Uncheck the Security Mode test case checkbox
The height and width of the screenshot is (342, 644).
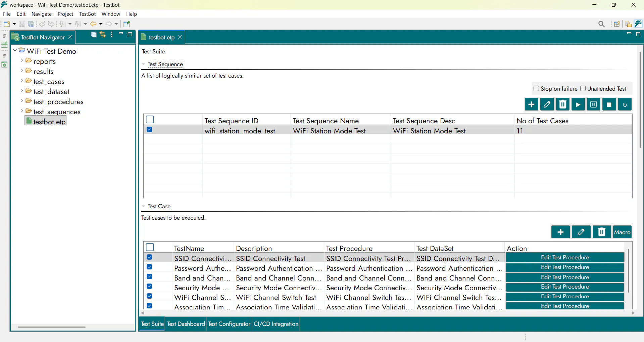(150, 287)
